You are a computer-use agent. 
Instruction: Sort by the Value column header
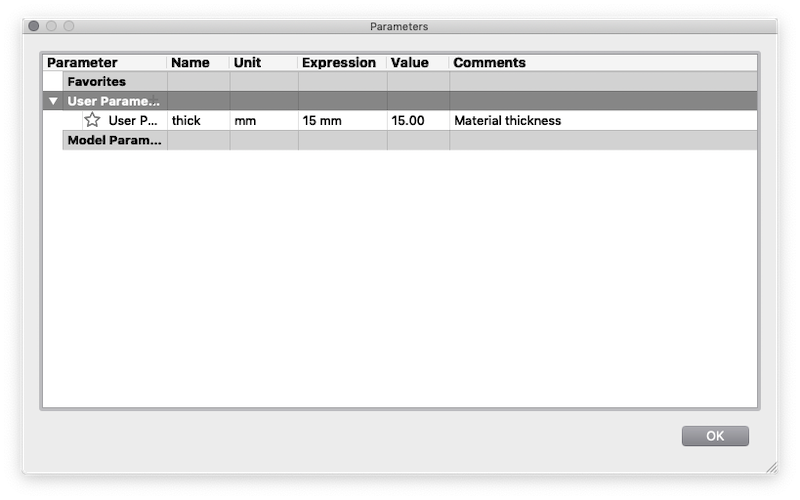coord(418,63)
